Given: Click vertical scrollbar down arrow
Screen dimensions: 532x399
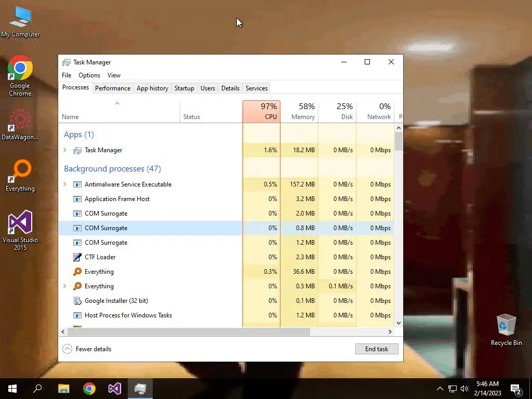Looking at the screenshot, I should pyautogui.click(x=398, y=323).
